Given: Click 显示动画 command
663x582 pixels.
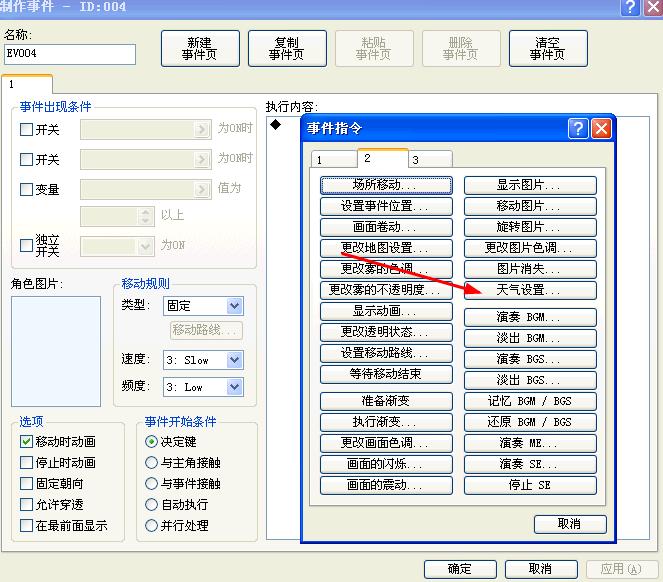Looking at the screenshot, I should click(386, 311).
